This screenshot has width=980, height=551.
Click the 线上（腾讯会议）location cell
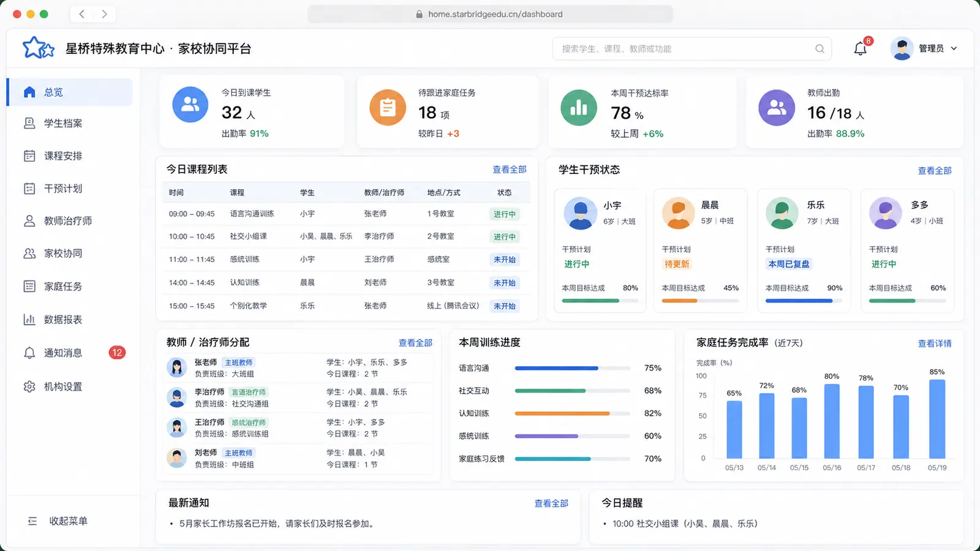tap(453, 305)
